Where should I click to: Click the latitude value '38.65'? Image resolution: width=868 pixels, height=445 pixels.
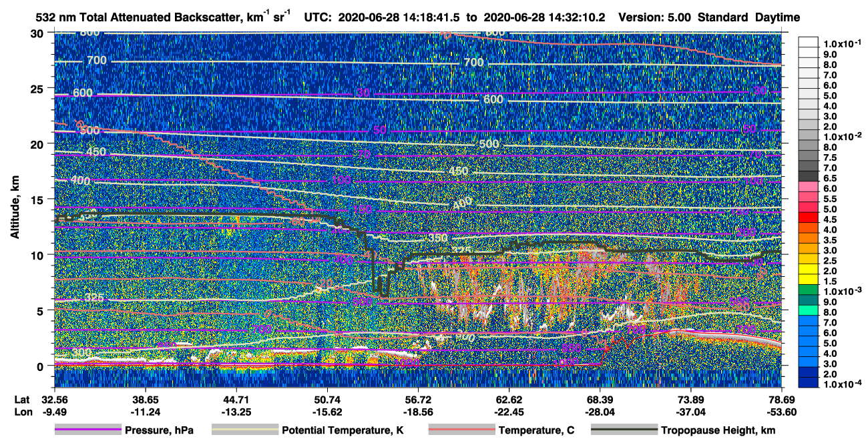tap(145, 399)
